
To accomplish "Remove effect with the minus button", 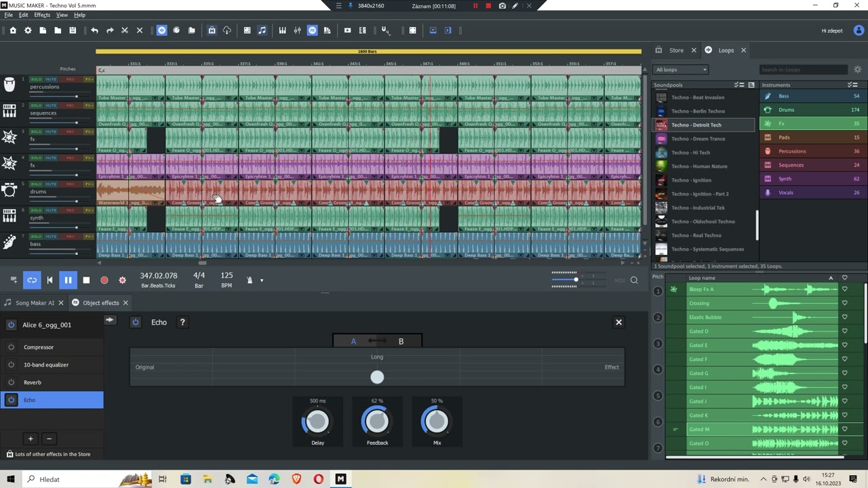I will point(49,439).
